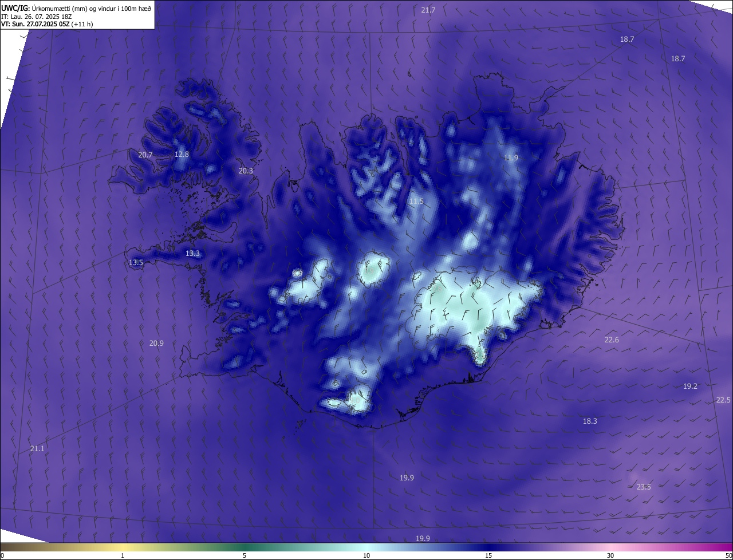Click the 20.3 value label
Image resolution: width=733 pixels, height=560 pixels.
tap(246, 171)
